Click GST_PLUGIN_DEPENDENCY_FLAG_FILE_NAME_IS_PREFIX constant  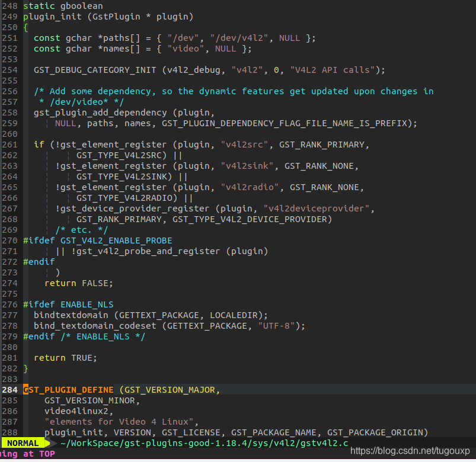284,123
